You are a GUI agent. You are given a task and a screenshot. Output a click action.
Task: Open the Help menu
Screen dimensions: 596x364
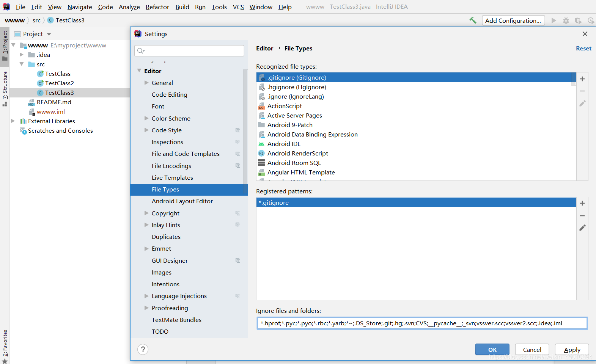point(285,7)
